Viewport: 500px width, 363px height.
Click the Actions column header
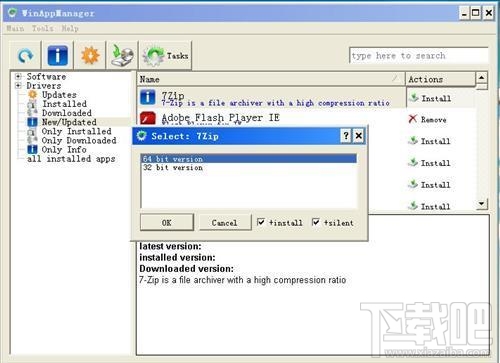(440, 79)
